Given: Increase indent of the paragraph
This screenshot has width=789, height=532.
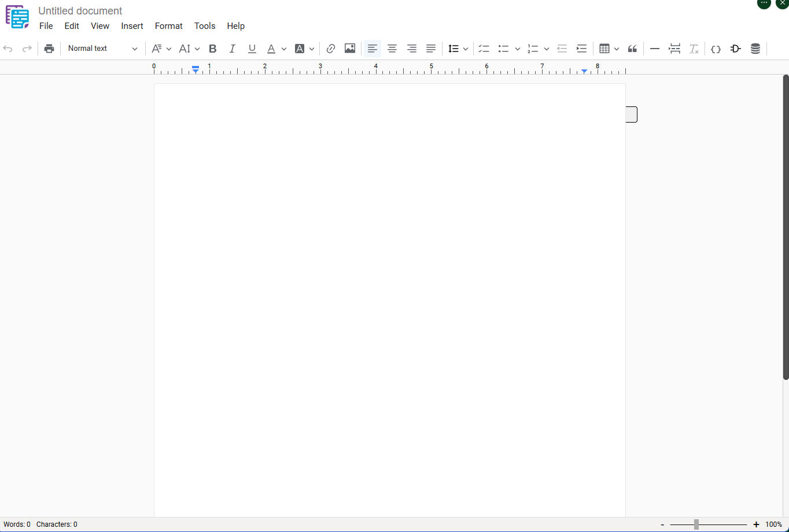Looking at the screenshot, I should 581,49.
